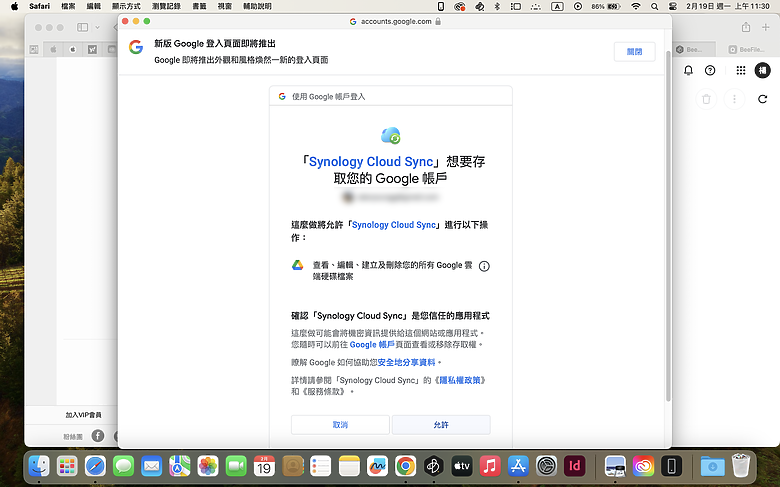Open Maps from the Dock

[x=180, y=466]
